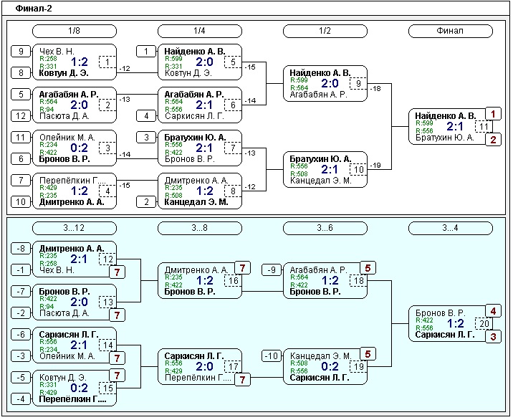Select Канцедал Э. М. in quarterfinal match
This screenshot has width=513, height=420.
tap(196, 202)
